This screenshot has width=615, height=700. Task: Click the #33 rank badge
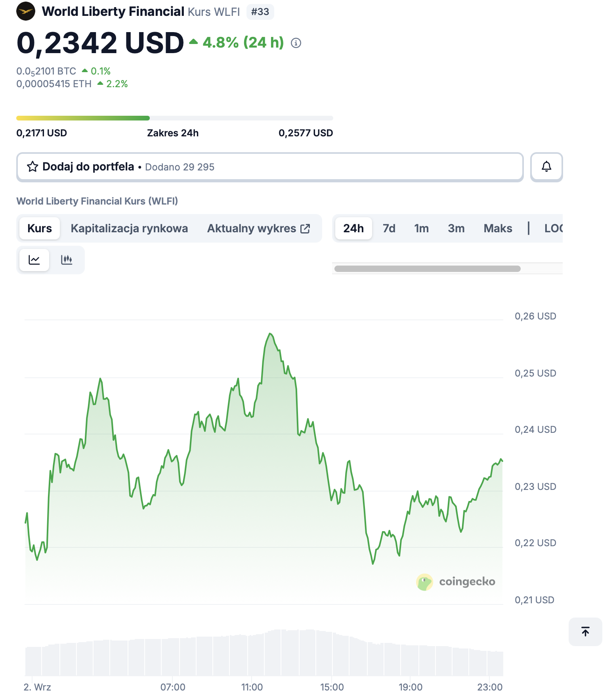(x=260, y=11)
